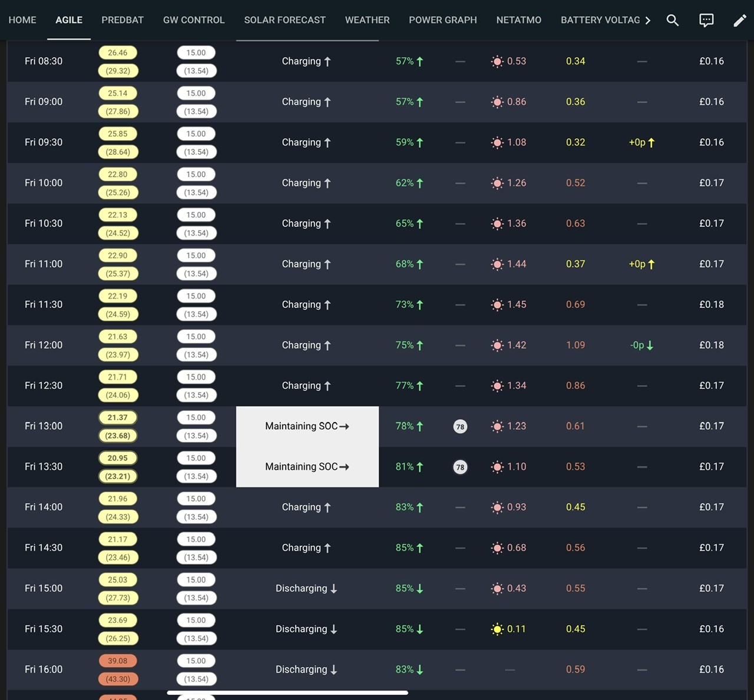Open the SOLAR FORECAST tab
The image size is (754, 700).
click(x=285, y=20)
